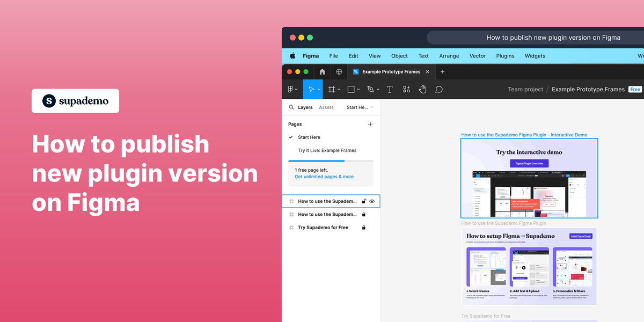
Task: Open the Pen tool options chevron
Action: click(x=378, y=90)
